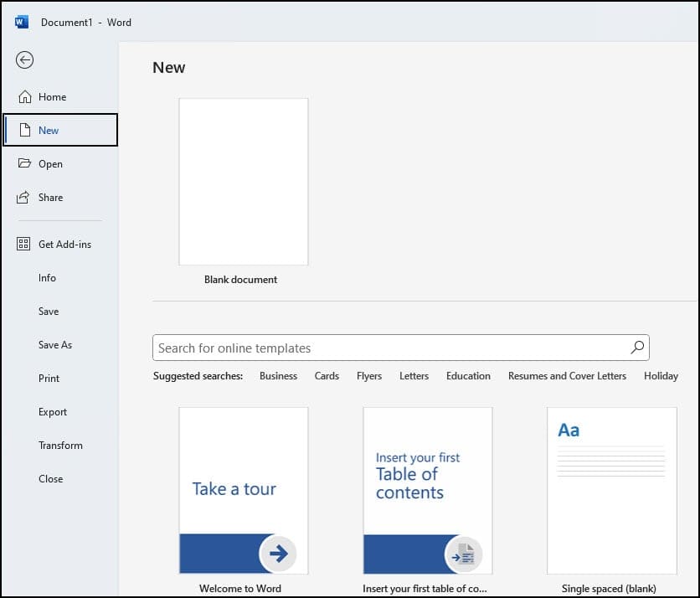Click the magnifier search icon
The height and width of the screenshot is (598, 700).
(637, 347)
